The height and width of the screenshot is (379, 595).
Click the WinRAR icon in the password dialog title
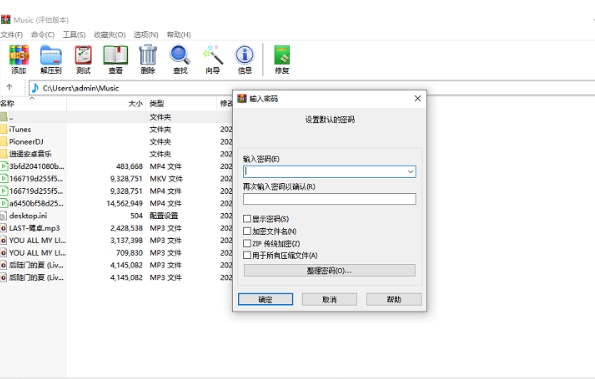click(x=242, y=98)
